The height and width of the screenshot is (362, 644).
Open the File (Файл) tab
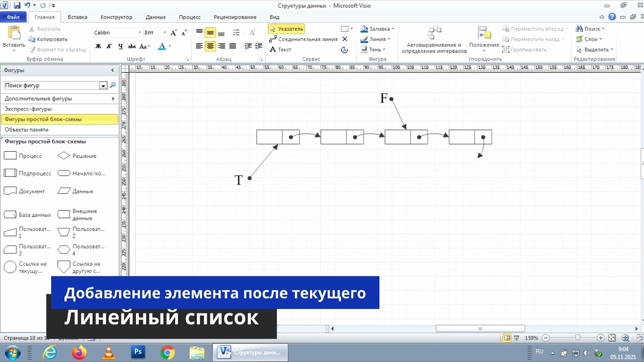point(13,17)
